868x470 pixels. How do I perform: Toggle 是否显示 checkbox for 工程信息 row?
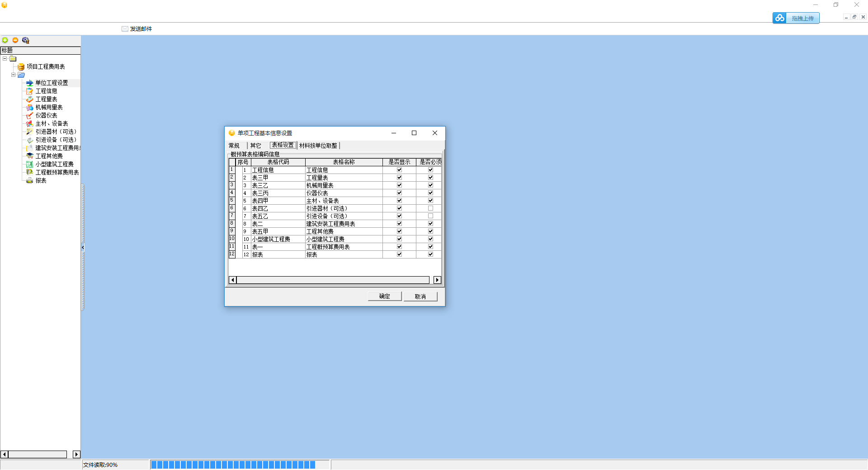point(400,170)
